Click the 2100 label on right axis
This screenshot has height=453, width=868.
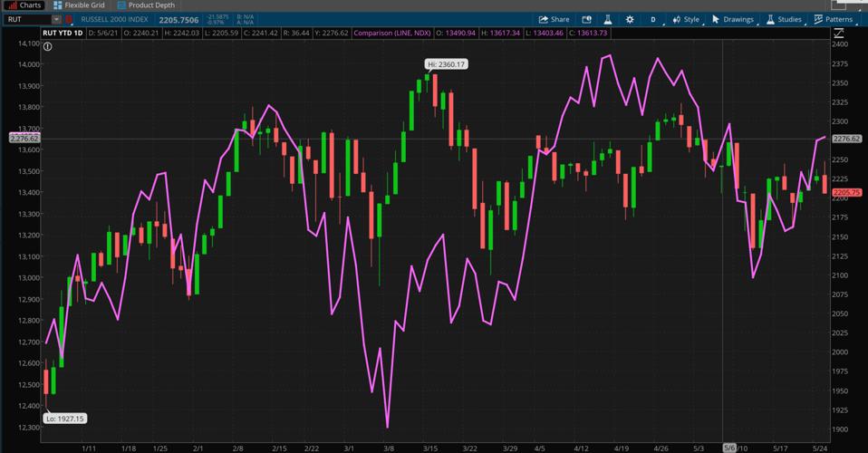click(x=840, y=275)
